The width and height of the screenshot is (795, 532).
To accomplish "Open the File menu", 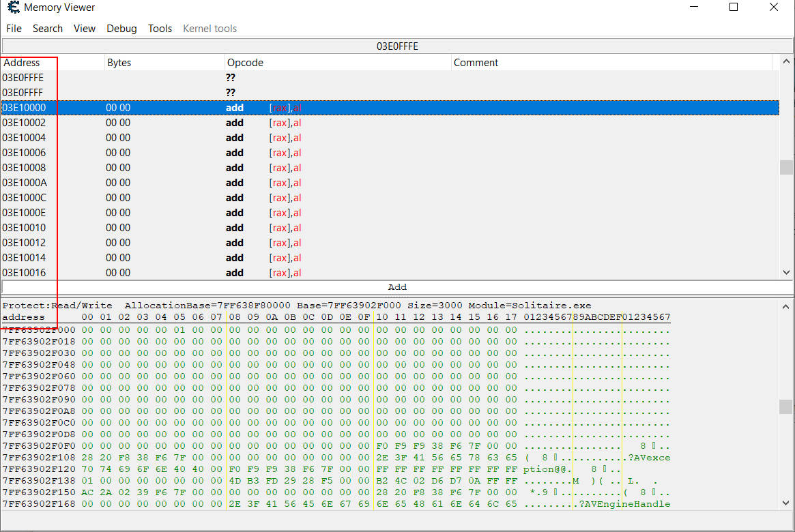I will [x=14, y=29].
